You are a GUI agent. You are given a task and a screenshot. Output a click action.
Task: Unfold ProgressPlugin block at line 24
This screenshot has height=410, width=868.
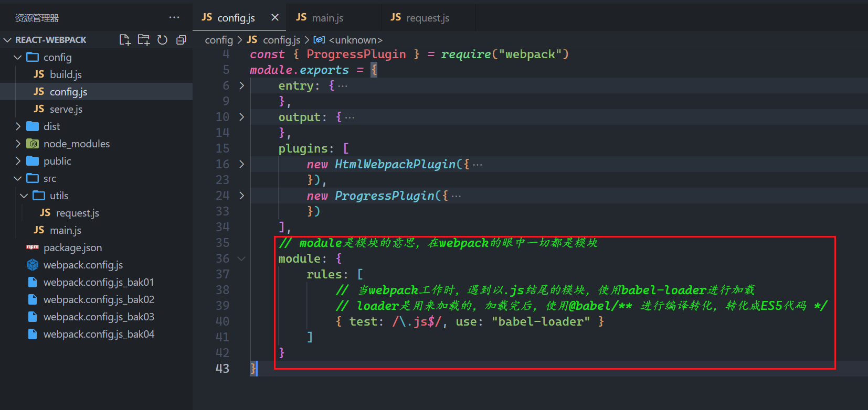[241, 196]
